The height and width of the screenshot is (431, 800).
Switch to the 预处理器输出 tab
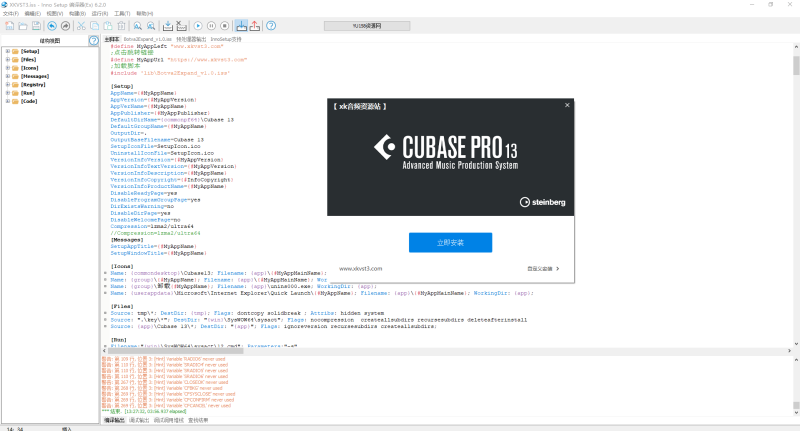[x=191, y=39]
